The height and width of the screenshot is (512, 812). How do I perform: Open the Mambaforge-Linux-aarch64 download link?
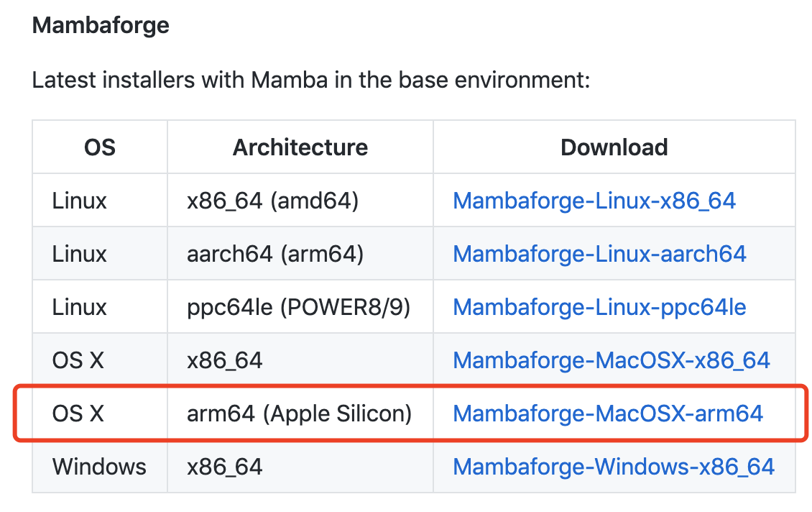599,254
